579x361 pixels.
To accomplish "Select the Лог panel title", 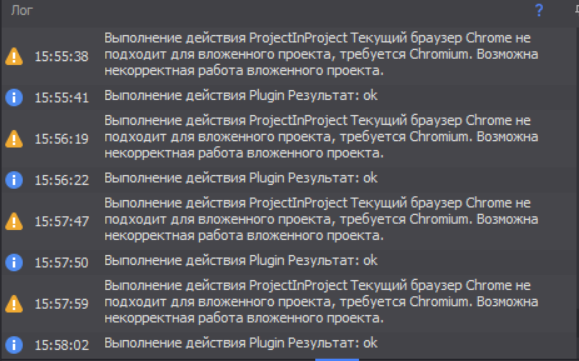I will (22, 10).
